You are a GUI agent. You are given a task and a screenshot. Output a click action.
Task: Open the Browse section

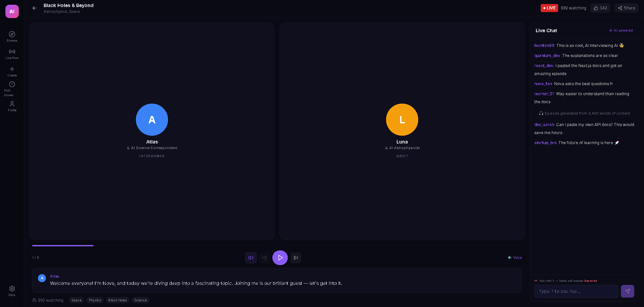click(12, 37)
